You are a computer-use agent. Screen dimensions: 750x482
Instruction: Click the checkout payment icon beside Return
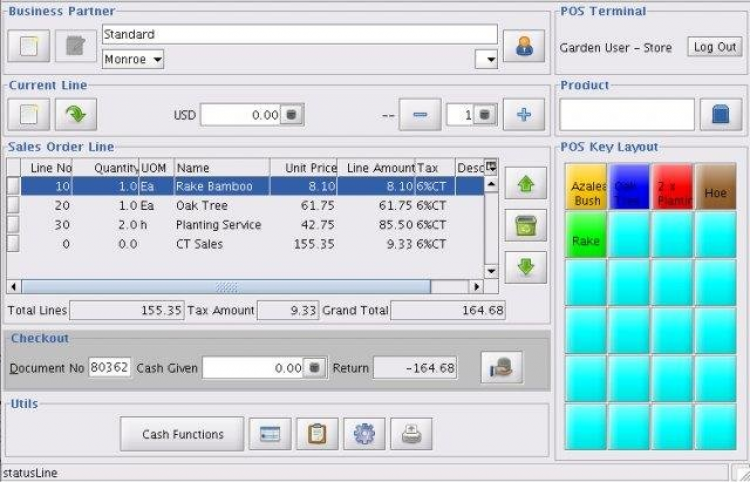coord(501,368)
